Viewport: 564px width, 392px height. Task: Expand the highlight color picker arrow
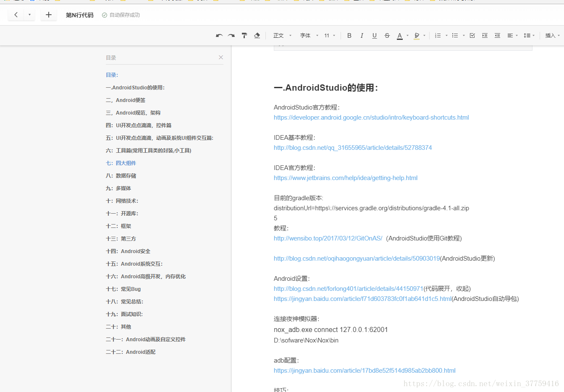(x=425, y=36)
